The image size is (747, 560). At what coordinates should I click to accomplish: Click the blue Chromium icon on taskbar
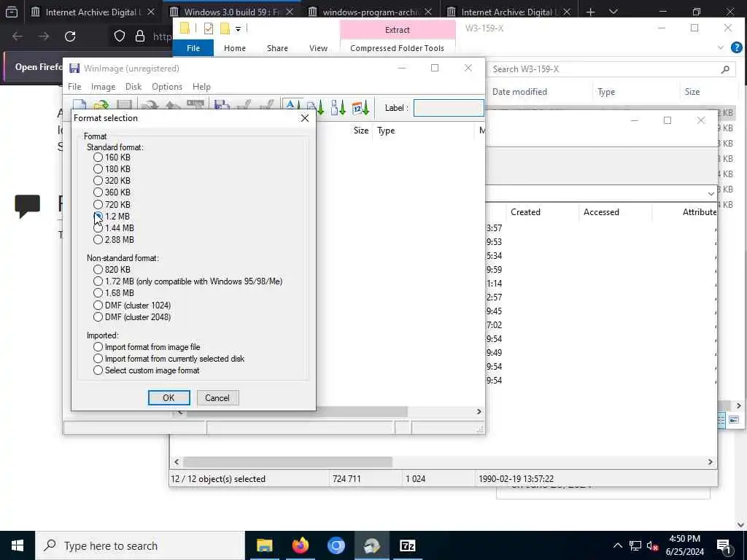336,545
